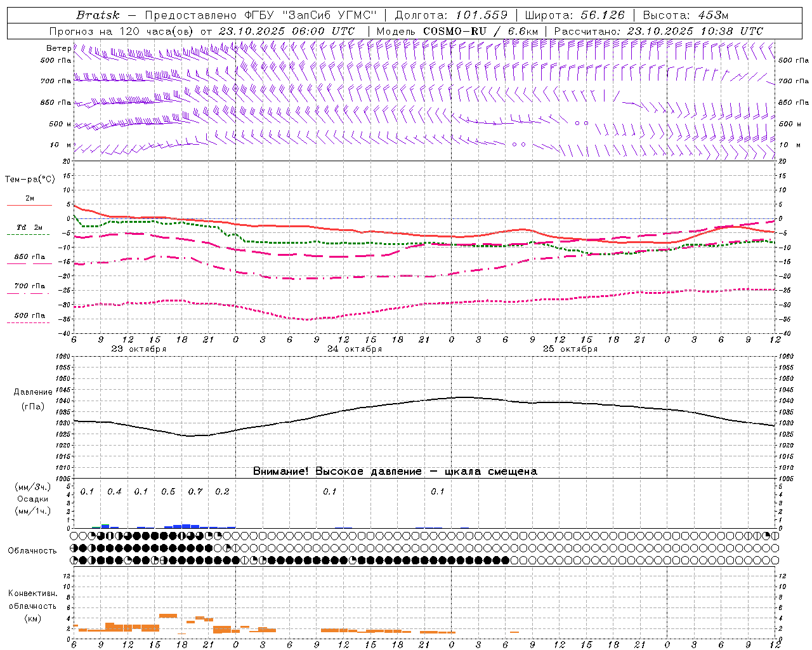
Task: Select the Высота: 453м field
Action: 686,15
